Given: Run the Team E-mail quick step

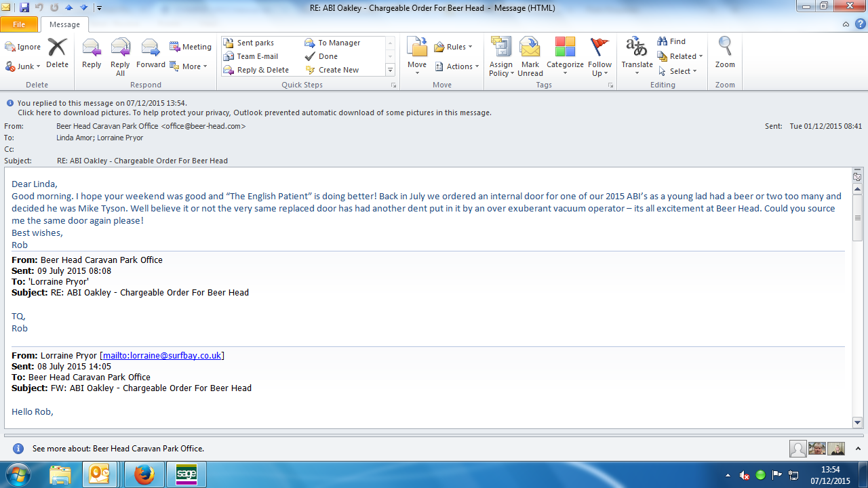Looking at the screenshot, I should [251, 56].
